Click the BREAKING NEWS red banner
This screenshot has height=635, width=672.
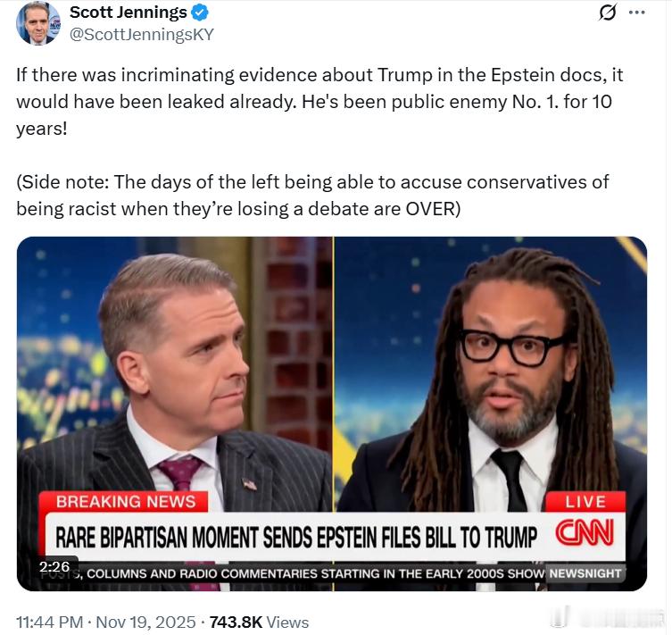point(125,501)
